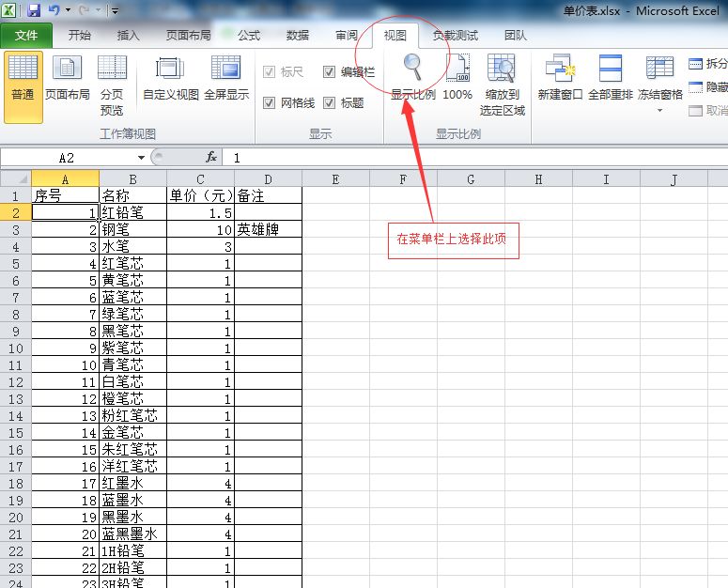This screenshot has height=588, width=728.
Task: Click the Name Box showing A2
Action: pyautogui.click(x=68, y=158)
